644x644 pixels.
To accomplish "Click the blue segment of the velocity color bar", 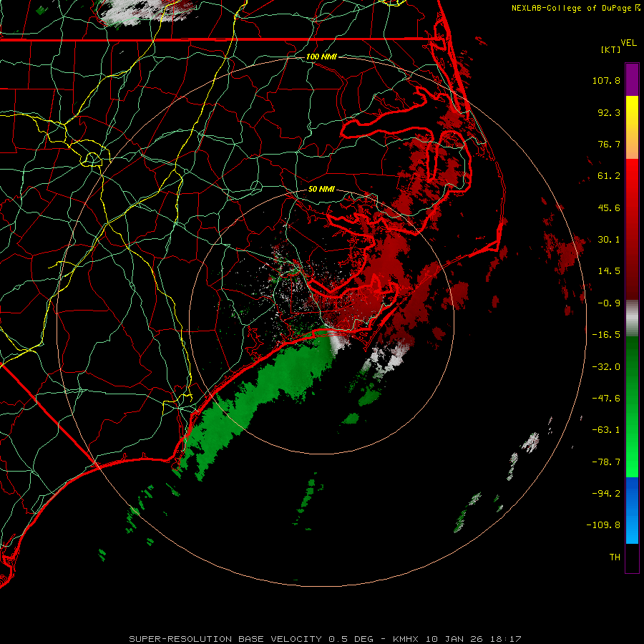I will (x=632, y=510).
